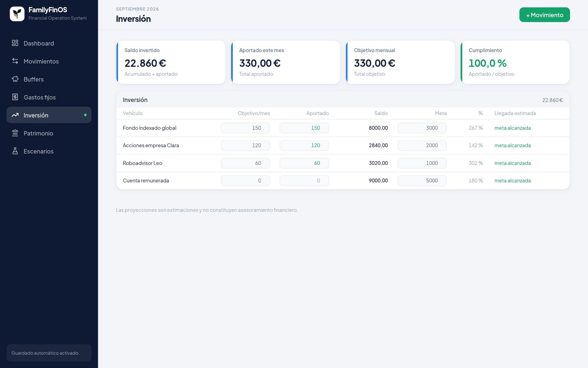Edit Objetivo/mes for Roboadvisor Leo

(x=245, y=163)
